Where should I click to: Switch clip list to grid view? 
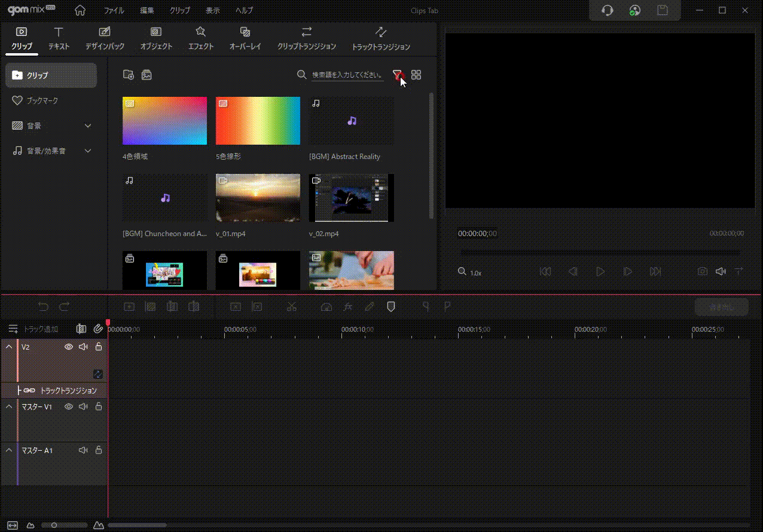tap(416, 75)
